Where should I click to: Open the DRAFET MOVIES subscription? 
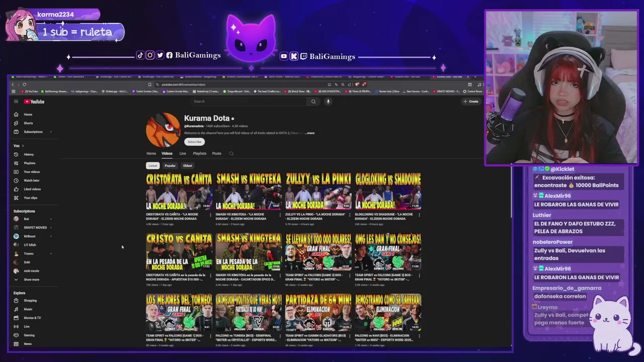click(x=35, y=228)
